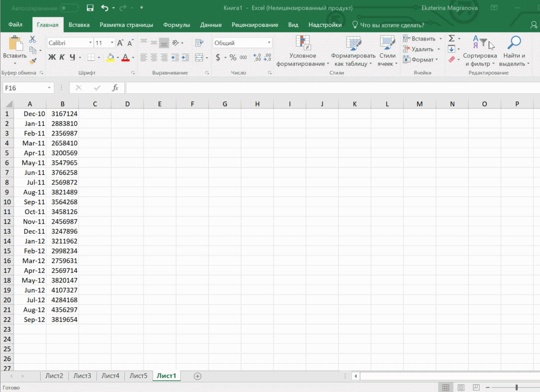Open the Name Box dropdown arrow

pyautogui.click(x=49, y=88)
